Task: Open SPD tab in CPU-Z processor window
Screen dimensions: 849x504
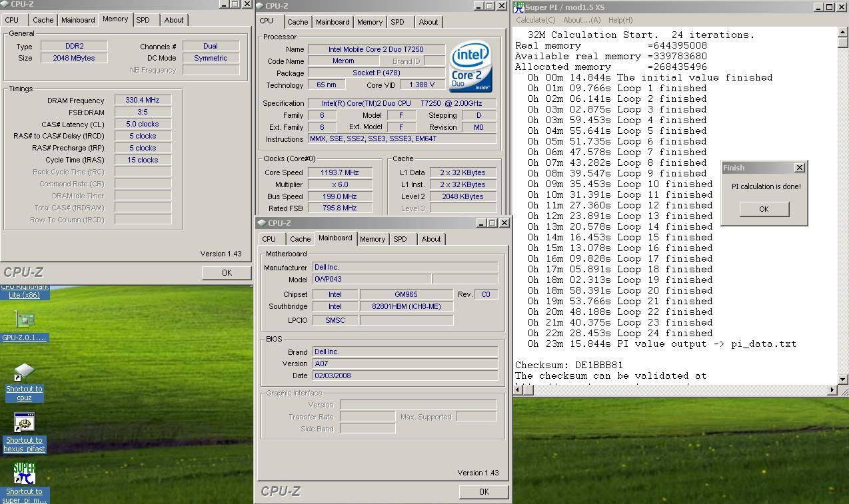Action: coord(398,22)
